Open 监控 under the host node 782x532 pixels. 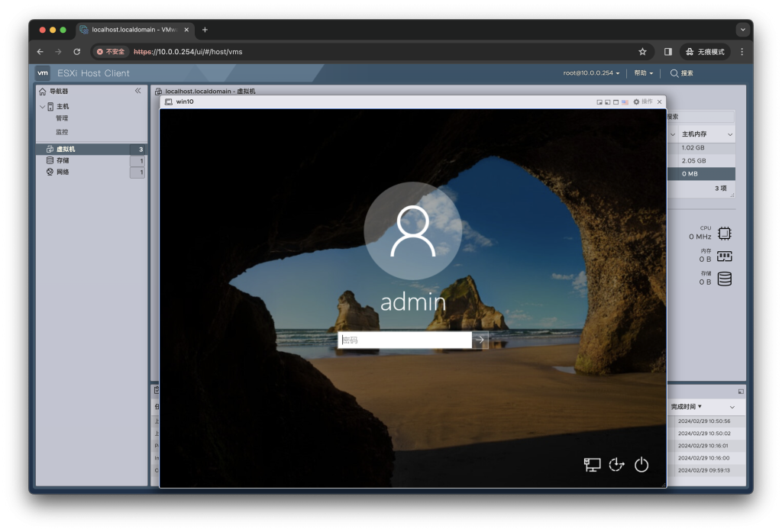(x=62, y=132)
